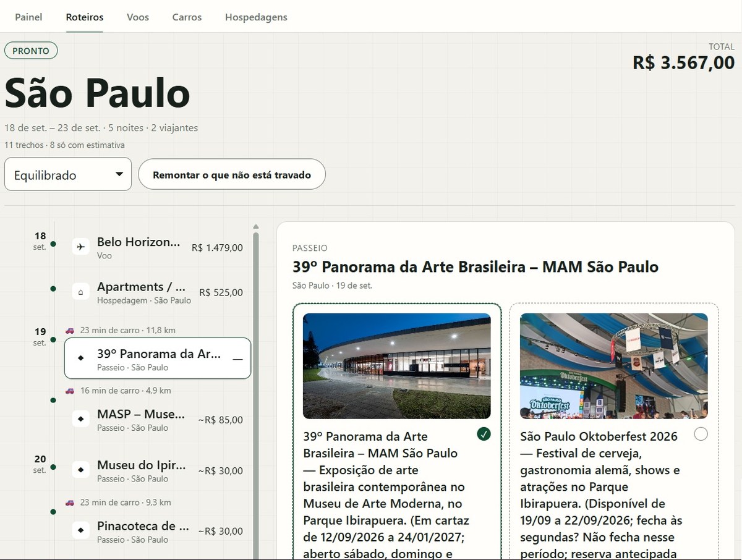Open the Equilibrado dropdown
The image size is (742, 560).
click(x=68, y=174)
